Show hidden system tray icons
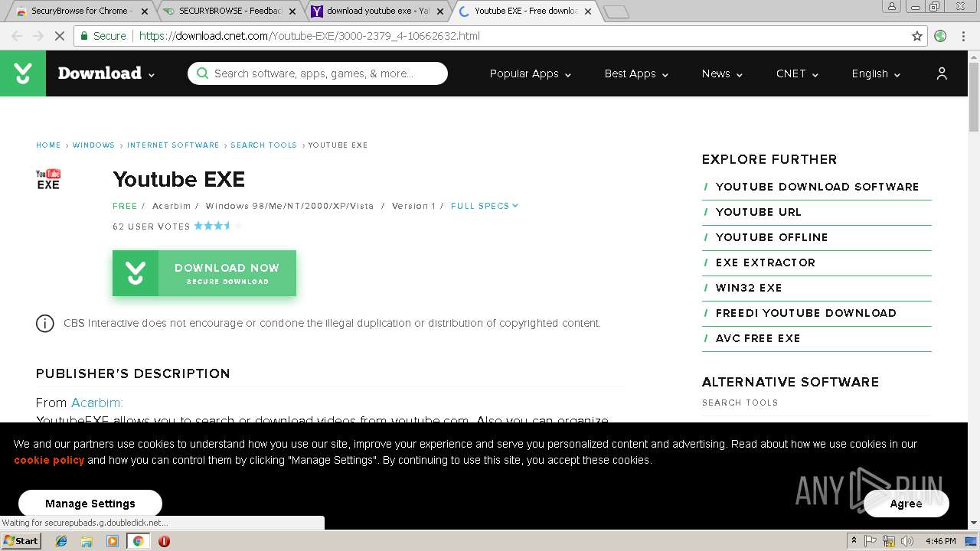The height and width of the screenshot is (551, 980). (854, 541)
